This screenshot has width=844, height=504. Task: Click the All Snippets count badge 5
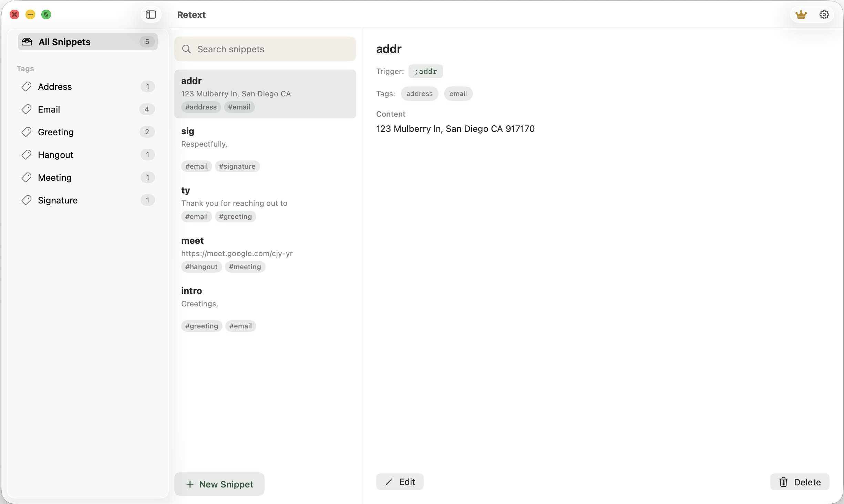(x=147, y=42)
